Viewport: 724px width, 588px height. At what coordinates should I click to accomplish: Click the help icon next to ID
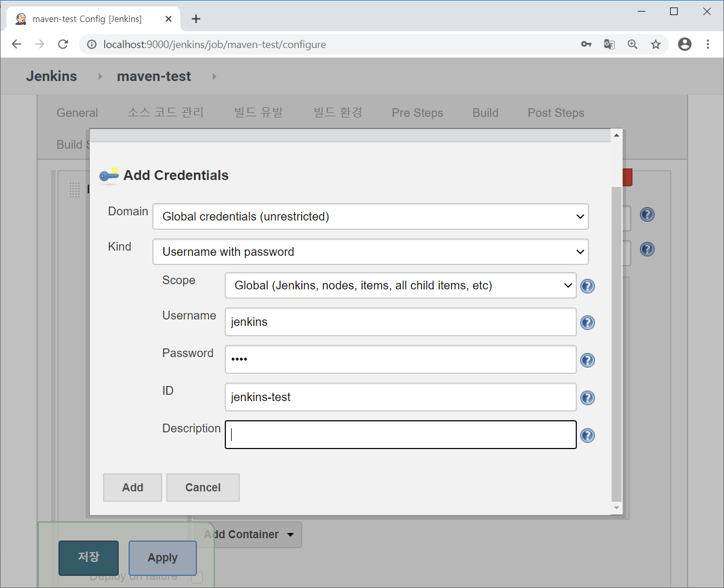pos(587,398)
